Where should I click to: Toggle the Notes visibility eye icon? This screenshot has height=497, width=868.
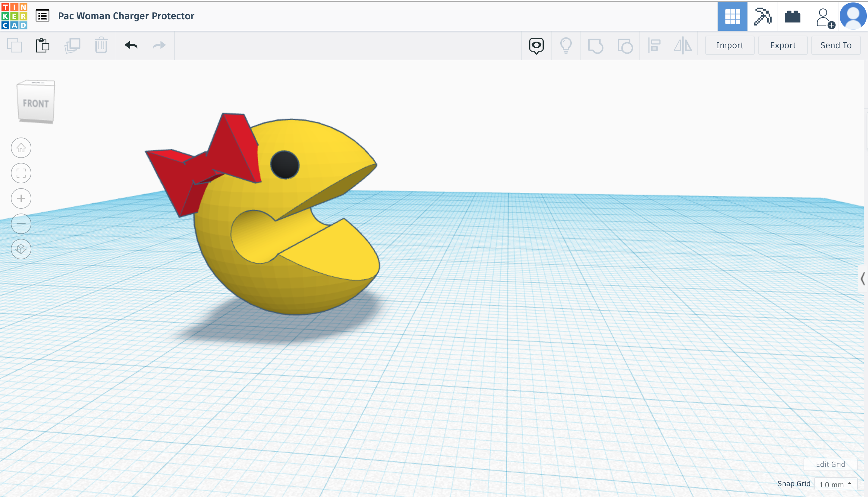tap(536, 45)
